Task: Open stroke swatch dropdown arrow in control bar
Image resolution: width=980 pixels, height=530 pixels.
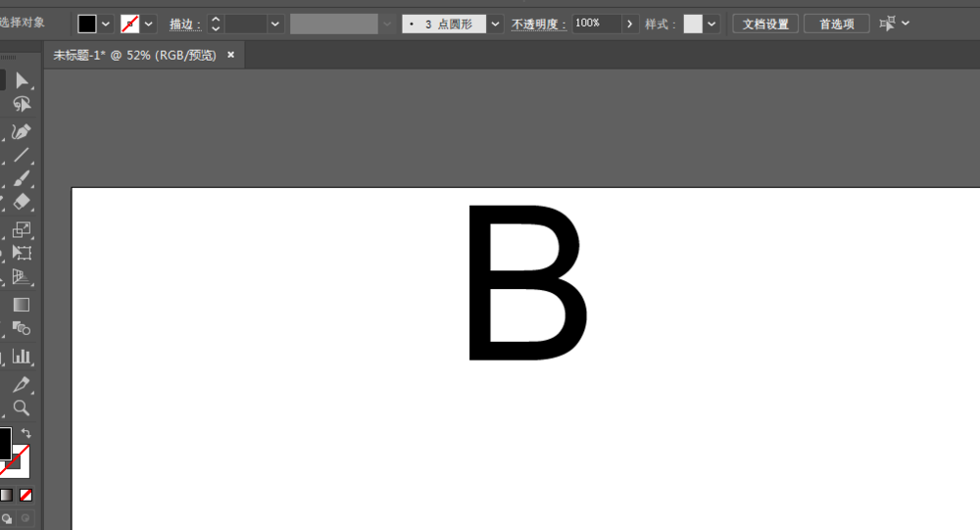Action: pos(149,24)
